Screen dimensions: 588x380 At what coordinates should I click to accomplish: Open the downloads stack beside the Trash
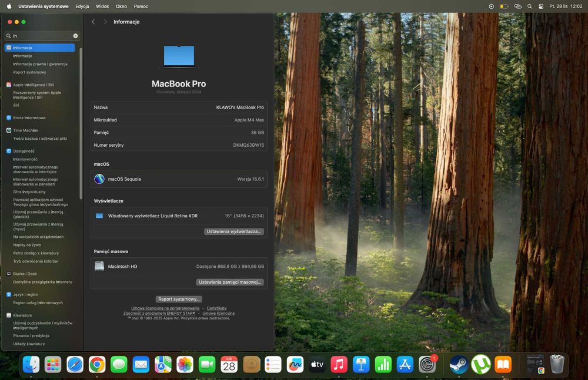point(535,364)
